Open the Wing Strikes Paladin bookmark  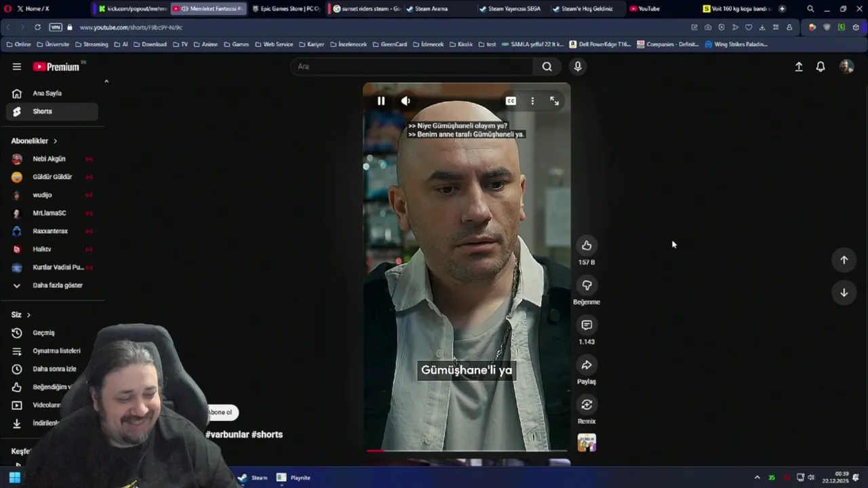tap(736, 44)
